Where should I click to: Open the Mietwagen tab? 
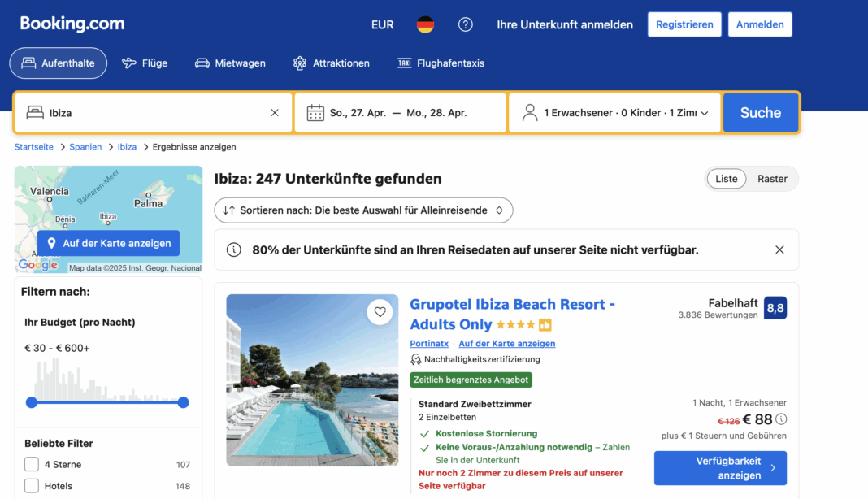click(x=230, y=63)
